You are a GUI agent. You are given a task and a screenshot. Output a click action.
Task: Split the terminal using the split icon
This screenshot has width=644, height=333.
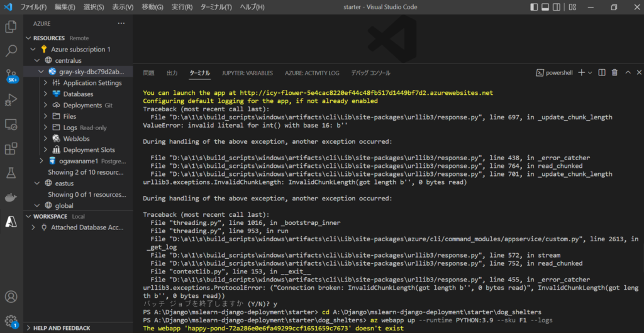602,73
